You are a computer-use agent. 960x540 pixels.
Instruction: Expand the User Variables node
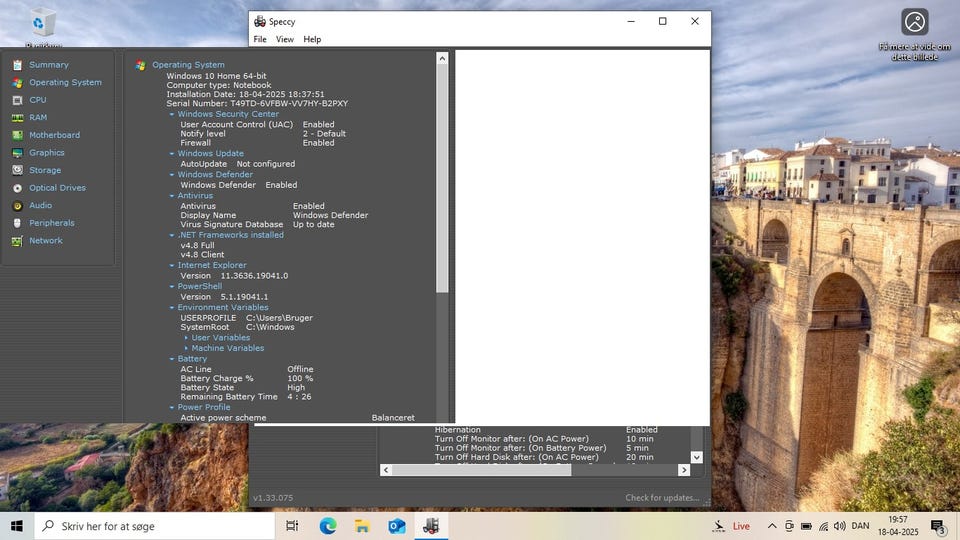click(x=186, y=338)
